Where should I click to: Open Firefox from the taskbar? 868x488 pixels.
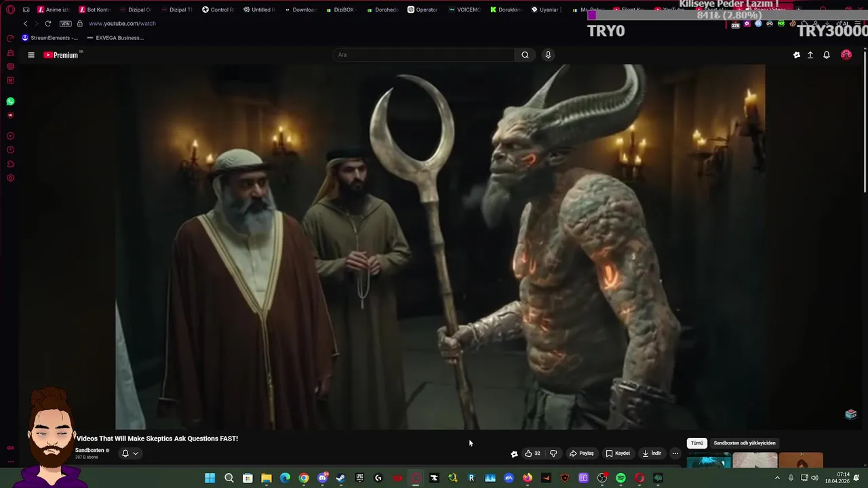(x=528, y=478)
